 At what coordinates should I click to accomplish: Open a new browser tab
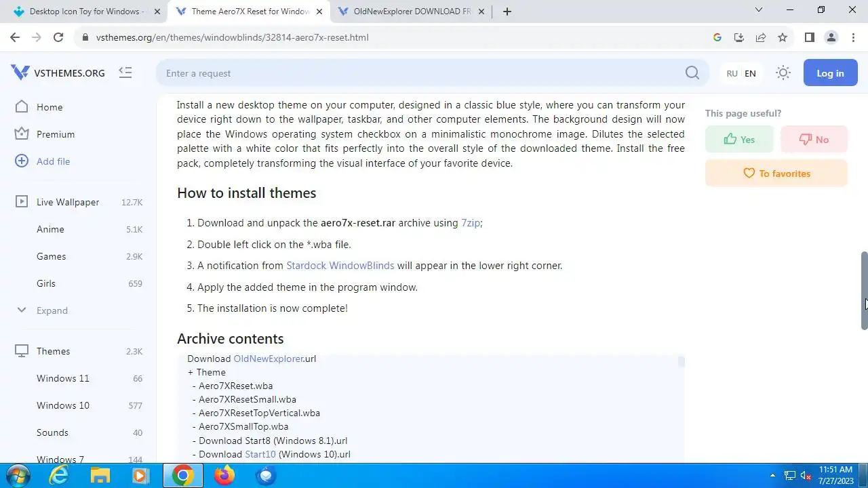coord(507,12)
